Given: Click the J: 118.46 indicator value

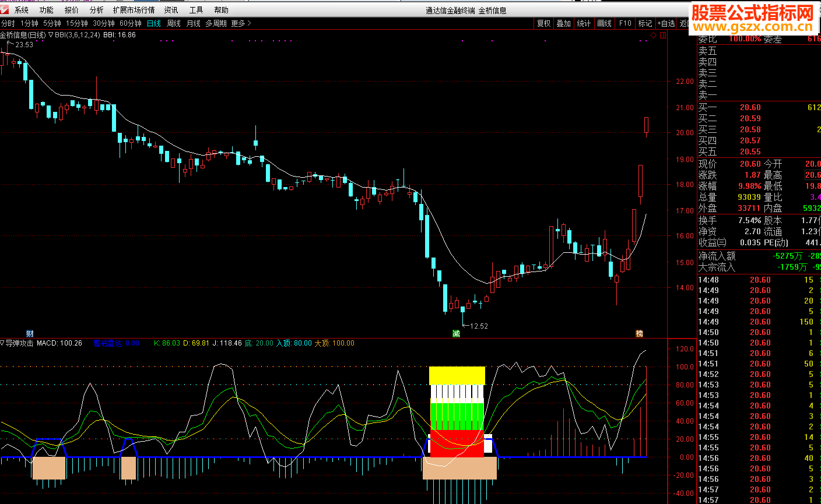Looking at the screenshot, I should pos(227,343).
